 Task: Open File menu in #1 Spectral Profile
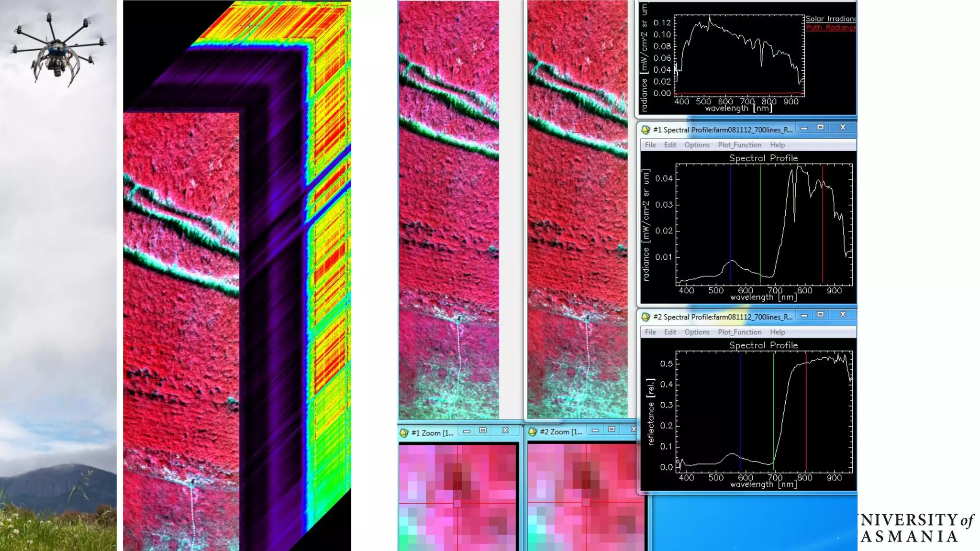[x=650, y=145]
